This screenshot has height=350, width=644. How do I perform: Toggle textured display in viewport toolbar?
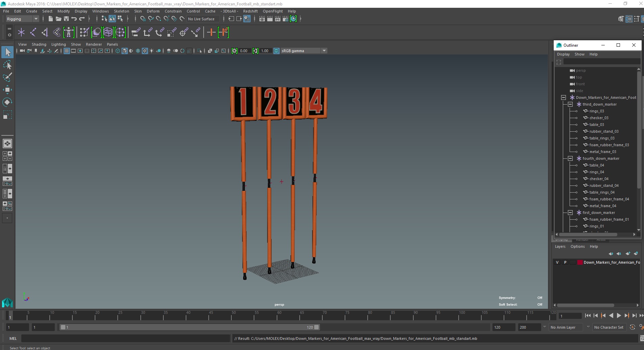tap(145, 51)
